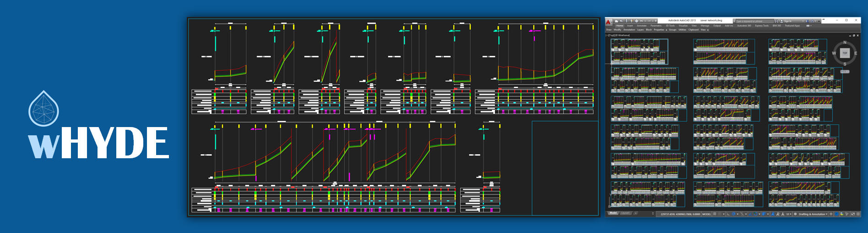Viewport: 868px width, 233px height.
Task: Select Express Tools ribbon tab
Action: pyautogui.click(x=762, y=26)
